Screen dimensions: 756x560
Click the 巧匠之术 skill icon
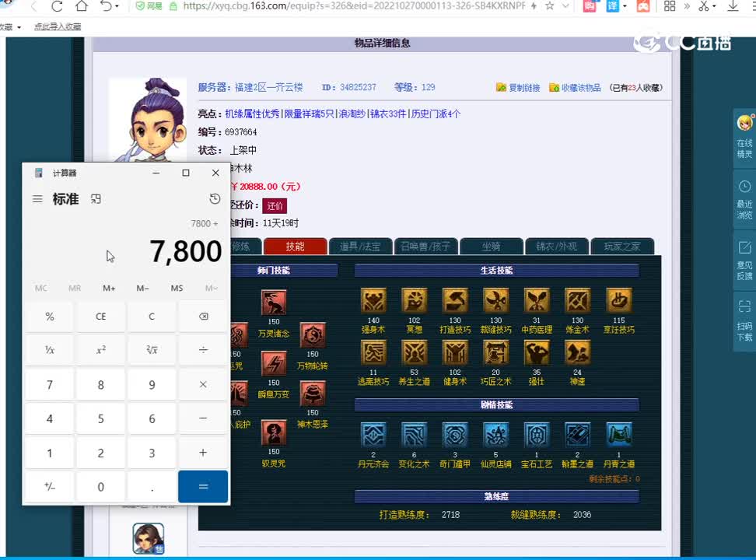pyautogui.click(x=495, y=353)
